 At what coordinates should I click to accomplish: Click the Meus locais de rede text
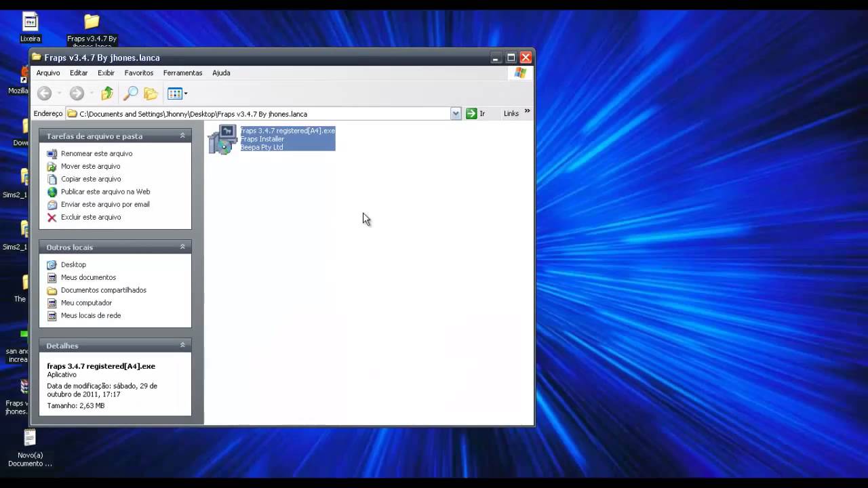click(91, 315)
